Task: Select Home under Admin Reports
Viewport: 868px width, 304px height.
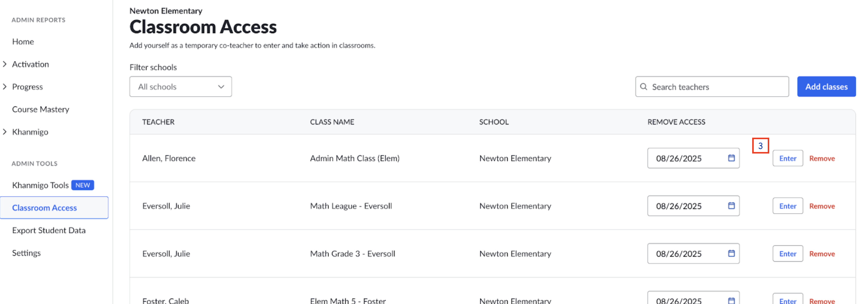Action: (x=23, y=41)
